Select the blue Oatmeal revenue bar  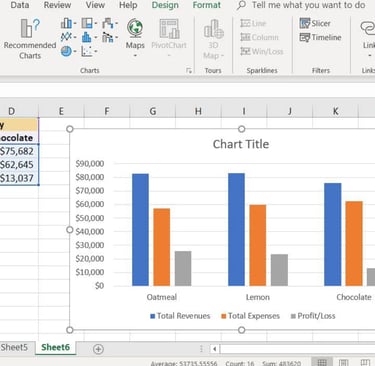point(140,230)
